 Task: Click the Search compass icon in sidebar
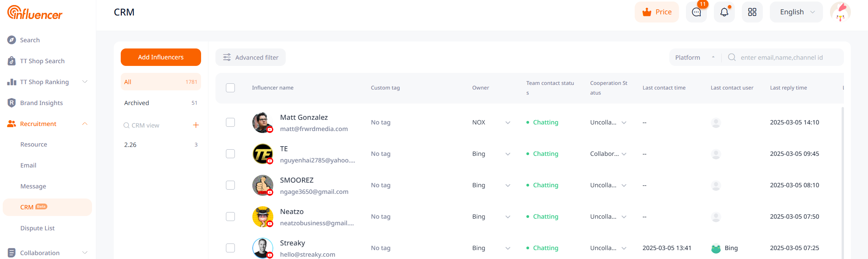(x=12, y=40)
